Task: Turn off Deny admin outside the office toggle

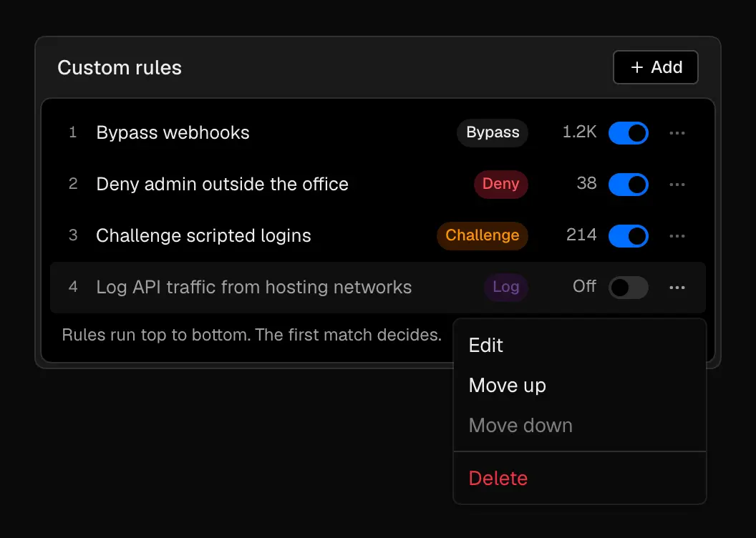Action: 629,185
